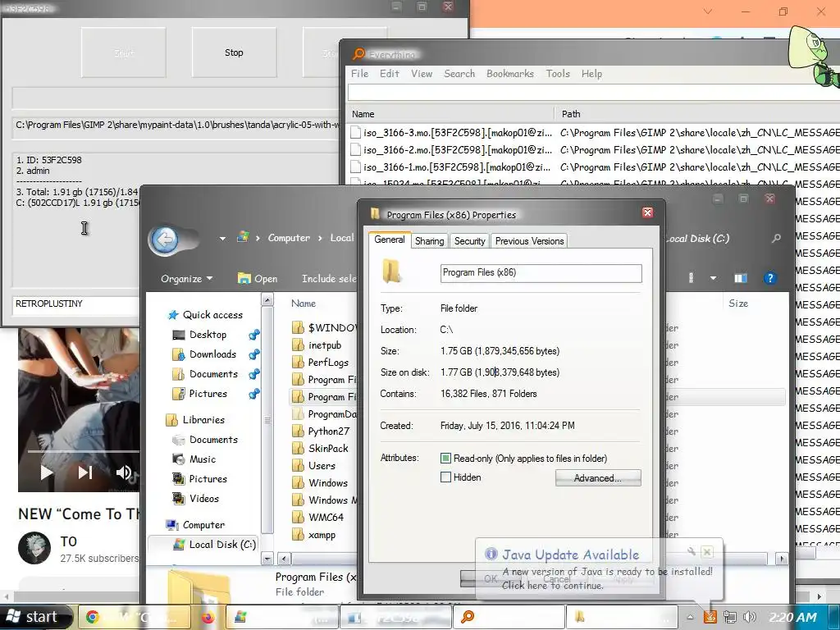The height and width of the screenshot is (630, 840).
Task: Click the folder name field Program Files (x86)
Action: (541, 272)
